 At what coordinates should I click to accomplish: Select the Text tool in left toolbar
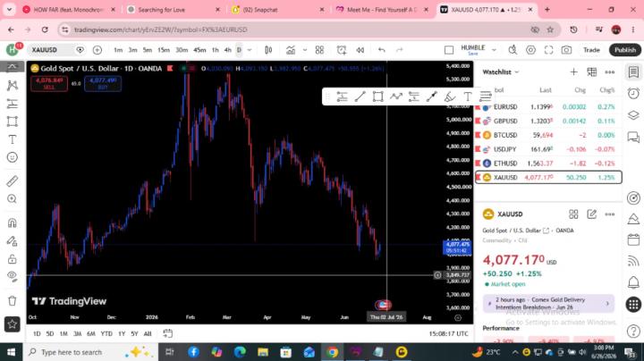[x=13, y=139]
